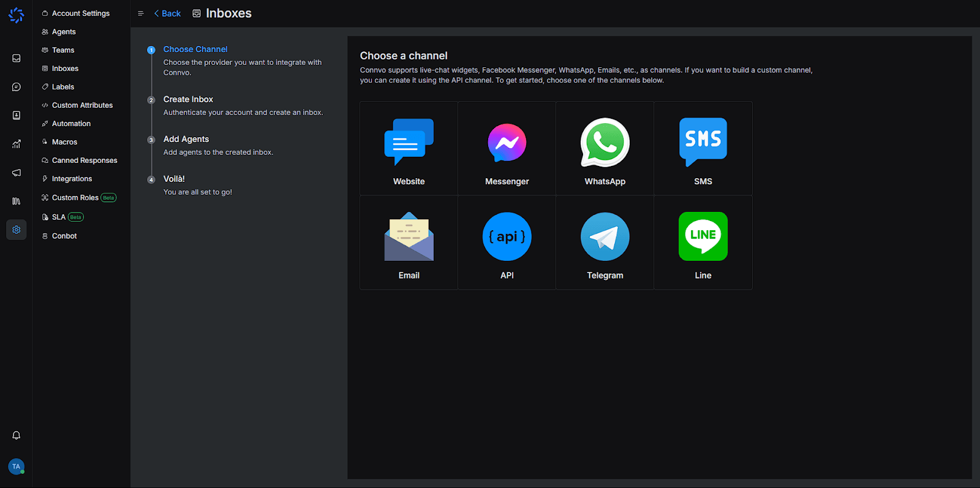Open the conversations chat bubble icon
The width and height of the screenshot is (980, 488).
click(x=17, y=87)
